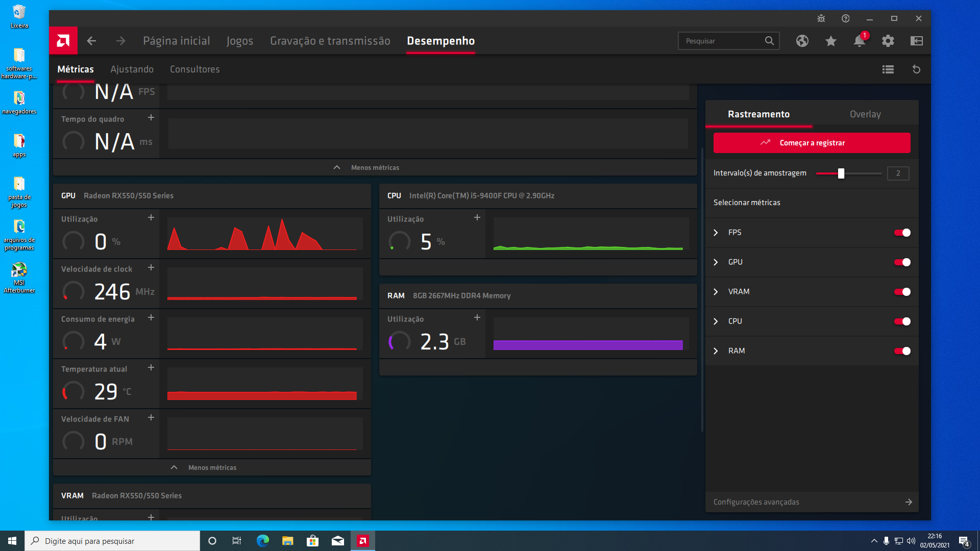Expand the FPS metrics row
This screenshot has width=980, height=551.
click(716, 233)
